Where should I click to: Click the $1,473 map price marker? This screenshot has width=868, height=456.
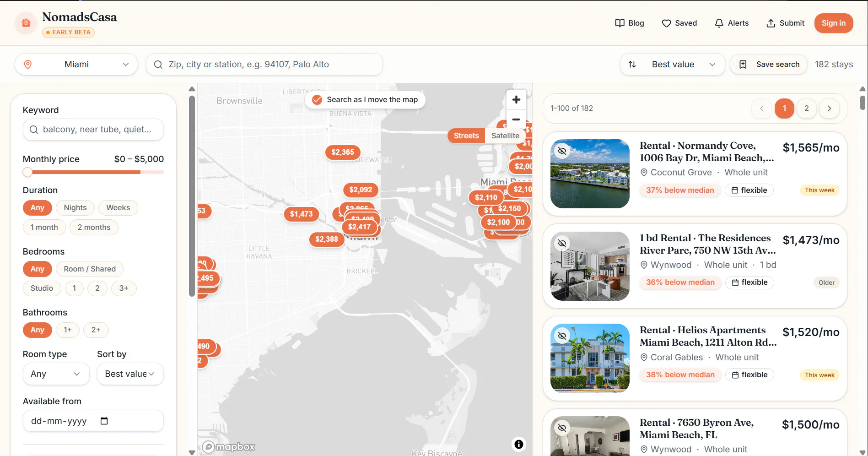[301, 214]
